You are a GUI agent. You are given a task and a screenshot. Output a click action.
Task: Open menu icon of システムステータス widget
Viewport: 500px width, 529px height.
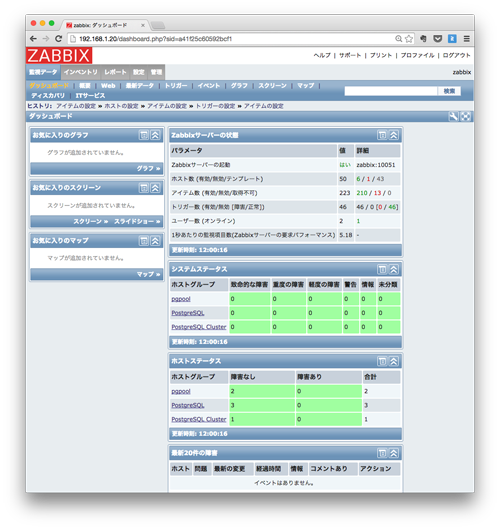(x=382, y=269)
